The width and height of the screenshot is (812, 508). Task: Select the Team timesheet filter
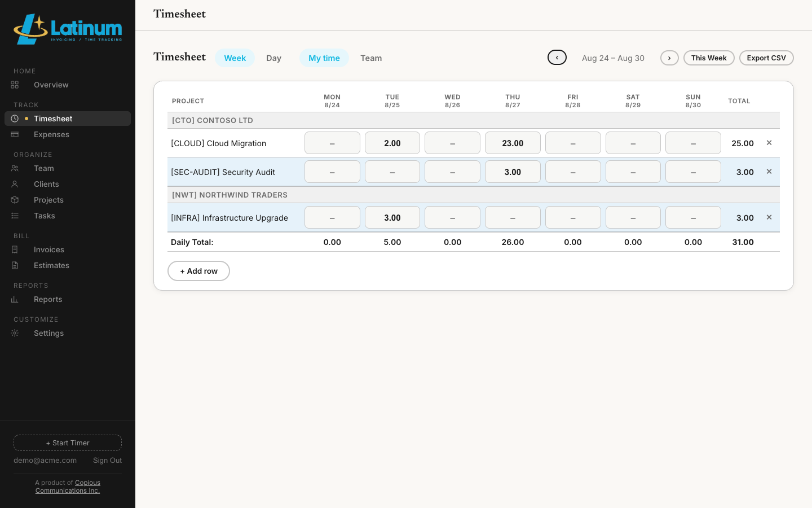(371, 58)
